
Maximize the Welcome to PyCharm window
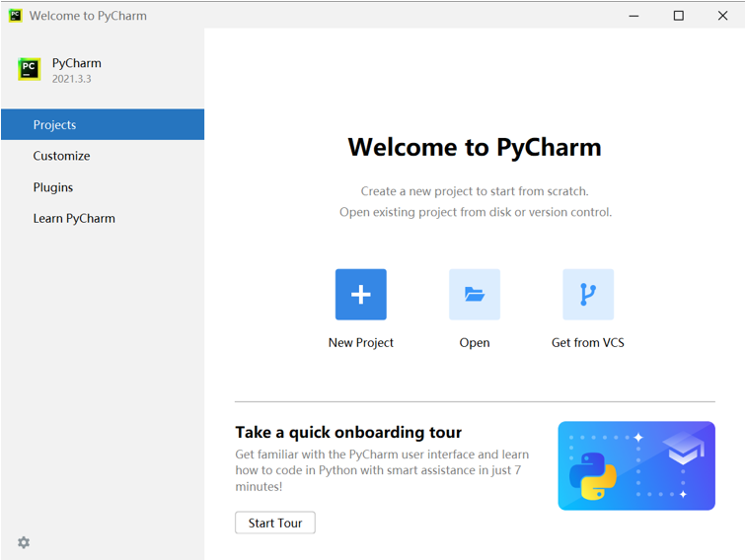[678, 16]
